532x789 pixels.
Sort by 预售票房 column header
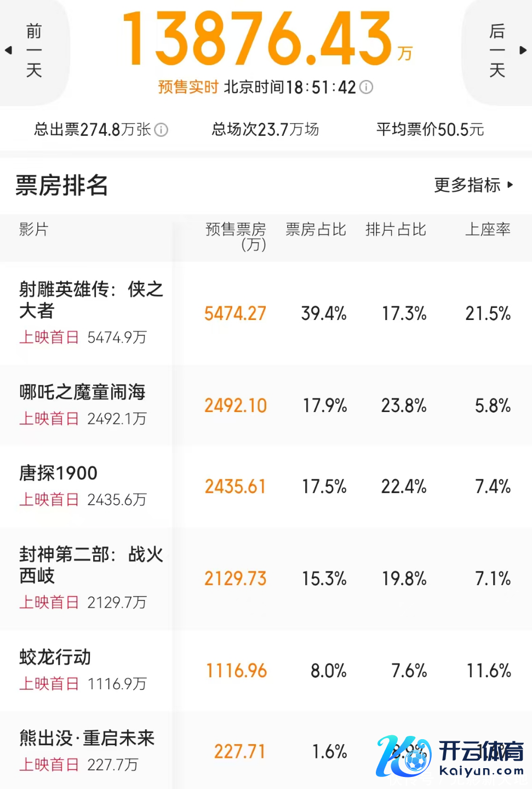(236, 236)
